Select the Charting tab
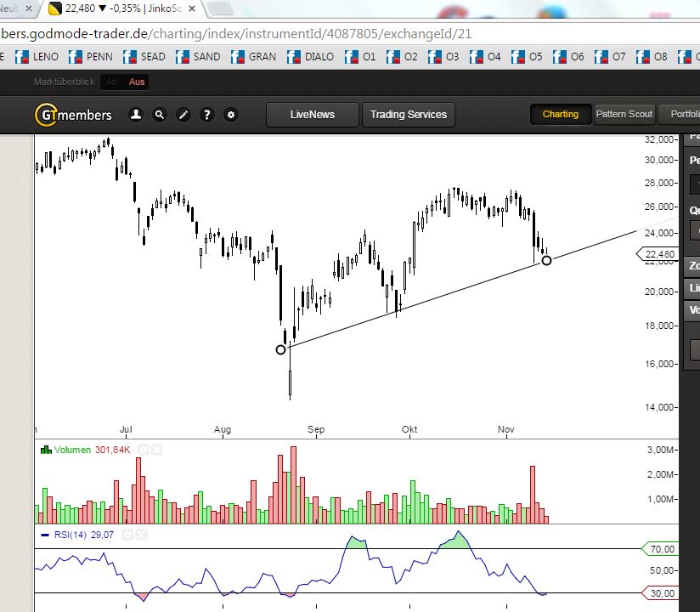The image size is (700, 612). 561,115
